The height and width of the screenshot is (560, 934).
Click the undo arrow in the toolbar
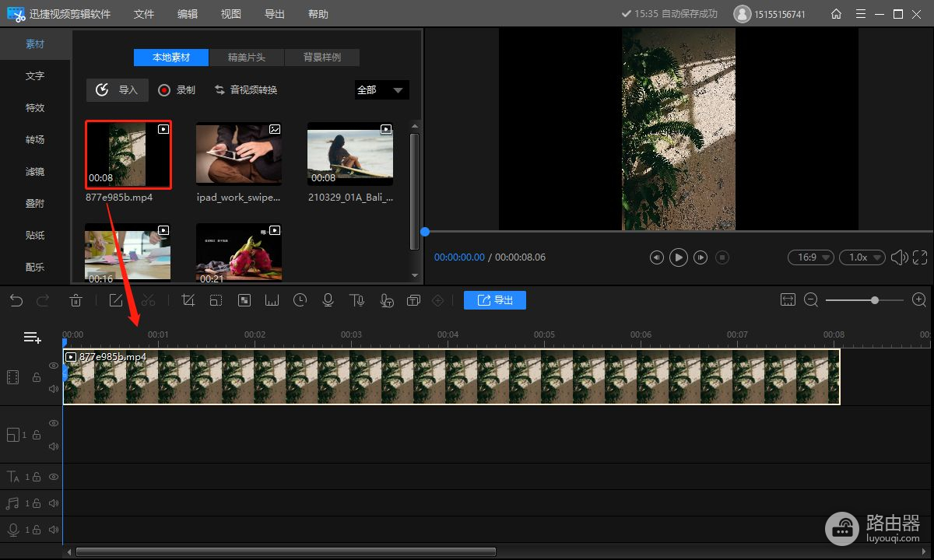point(16,300)
